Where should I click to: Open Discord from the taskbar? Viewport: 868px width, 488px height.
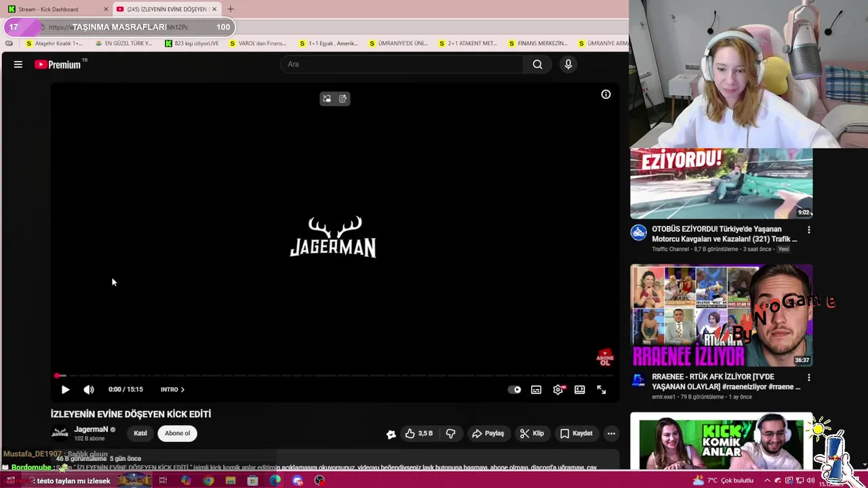297,481
